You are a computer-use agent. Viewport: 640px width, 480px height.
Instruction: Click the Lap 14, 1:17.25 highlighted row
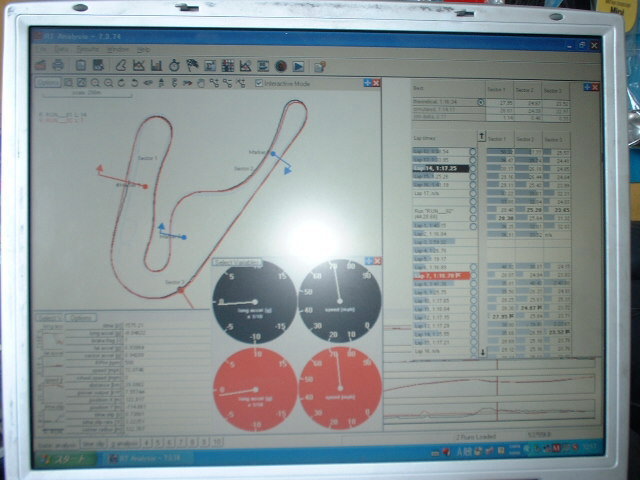440,168
